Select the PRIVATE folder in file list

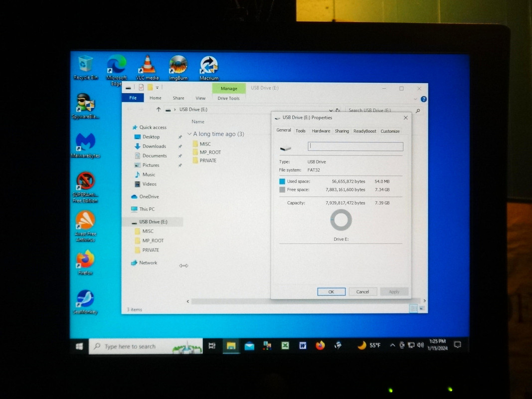pos(204,161)
